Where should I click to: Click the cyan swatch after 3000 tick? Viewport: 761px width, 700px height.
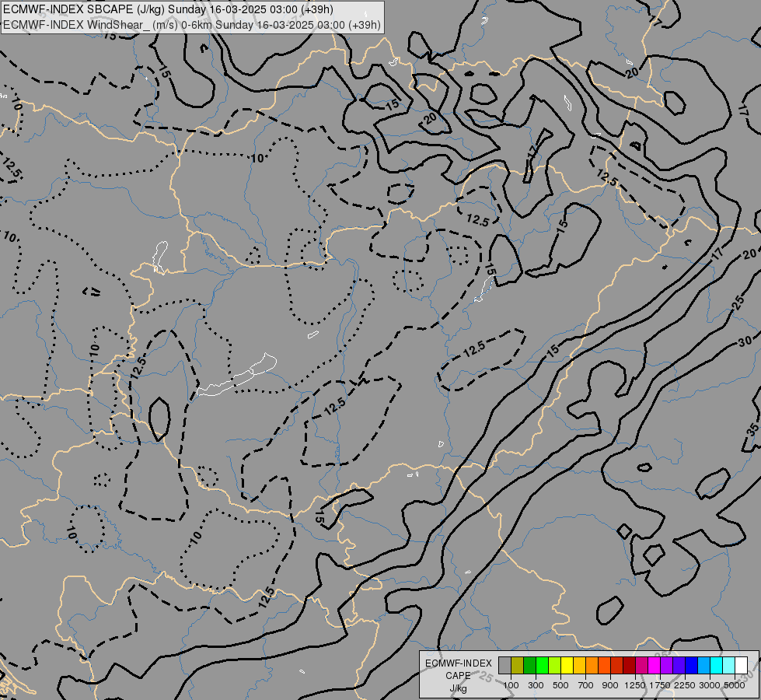click(x=717, y=666)
